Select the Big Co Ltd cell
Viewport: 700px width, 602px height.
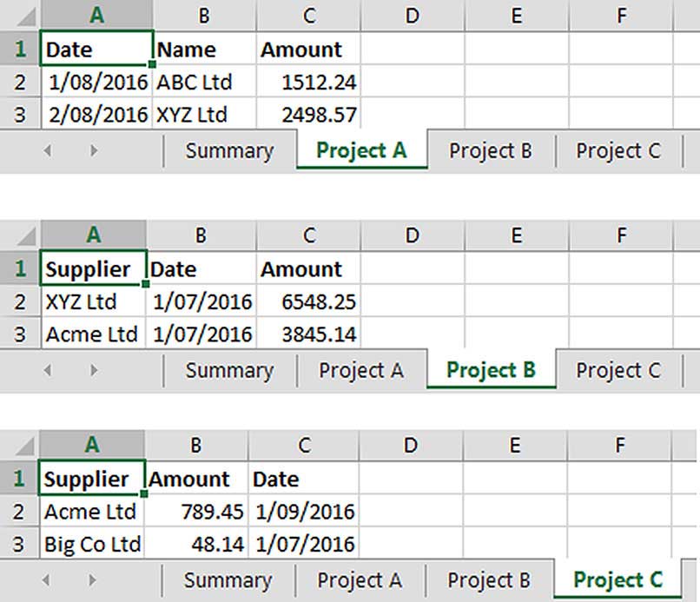(92, 545)
